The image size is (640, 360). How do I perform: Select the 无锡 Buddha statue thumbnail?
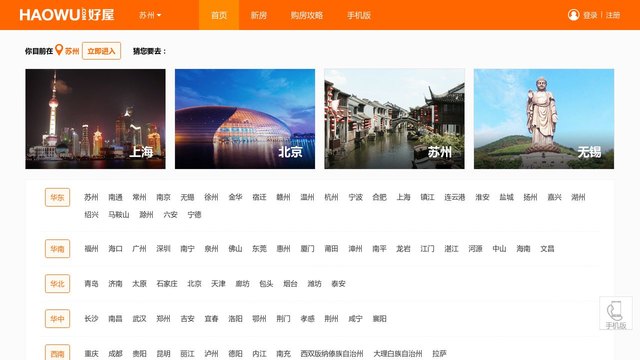(x=544, y=119)
